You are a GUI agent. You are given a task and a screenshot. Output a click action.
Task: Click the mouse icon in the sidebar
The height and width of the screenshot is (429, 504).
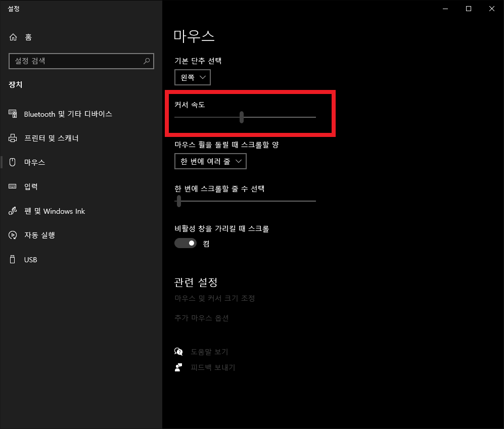(13, 162)
